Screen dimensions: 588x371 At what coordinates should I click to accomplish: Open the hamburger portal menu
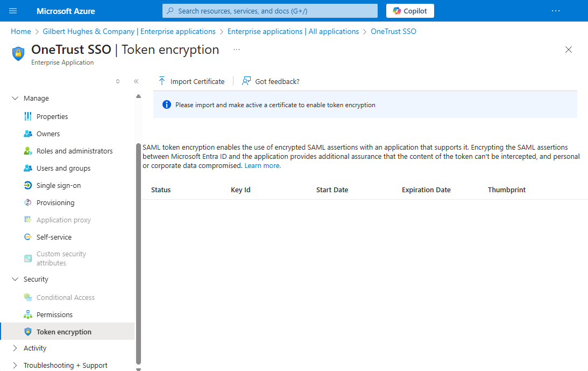[13, 11]
